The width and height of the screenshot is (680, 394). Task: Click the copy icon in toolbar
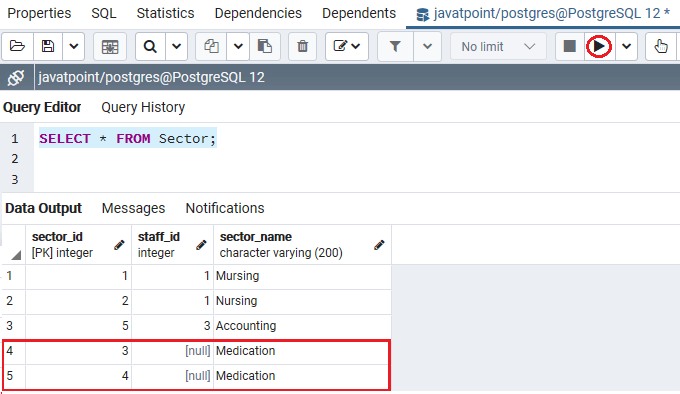tap(211, 46)
